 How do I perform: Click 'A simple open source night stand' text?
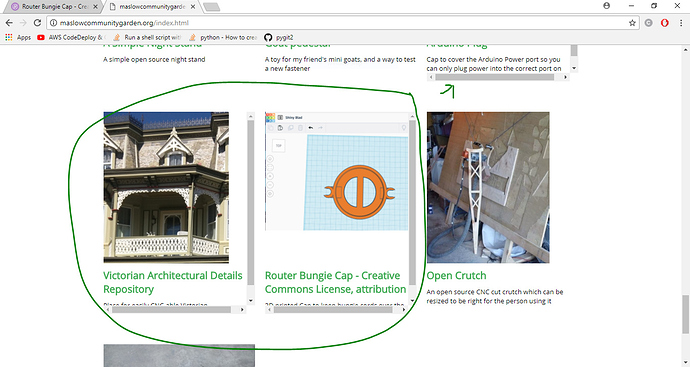[x=154, y=59]
